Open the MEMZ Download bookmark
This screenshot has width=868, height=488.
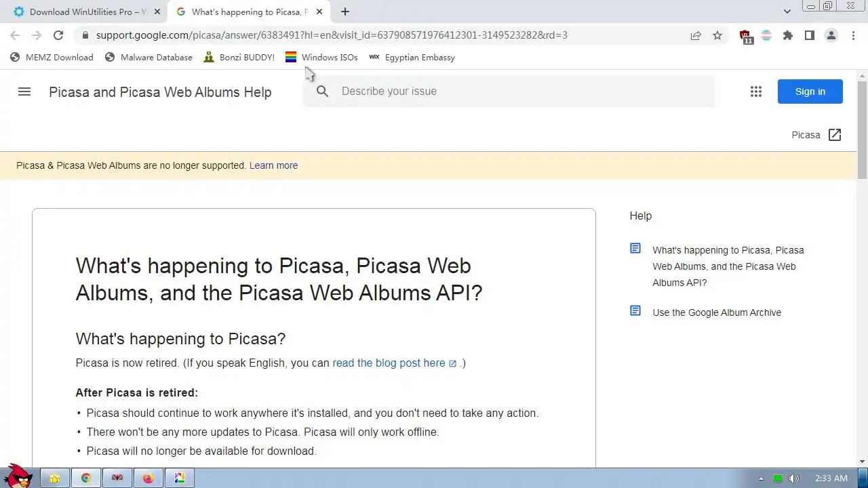coord(52,58)
